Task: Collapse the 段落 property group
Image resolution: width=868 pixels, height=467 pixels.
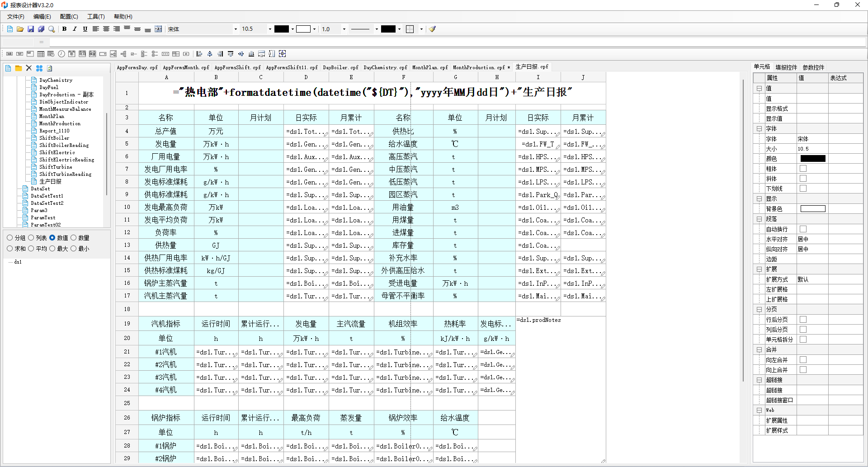Action: (x=759, y=219)
